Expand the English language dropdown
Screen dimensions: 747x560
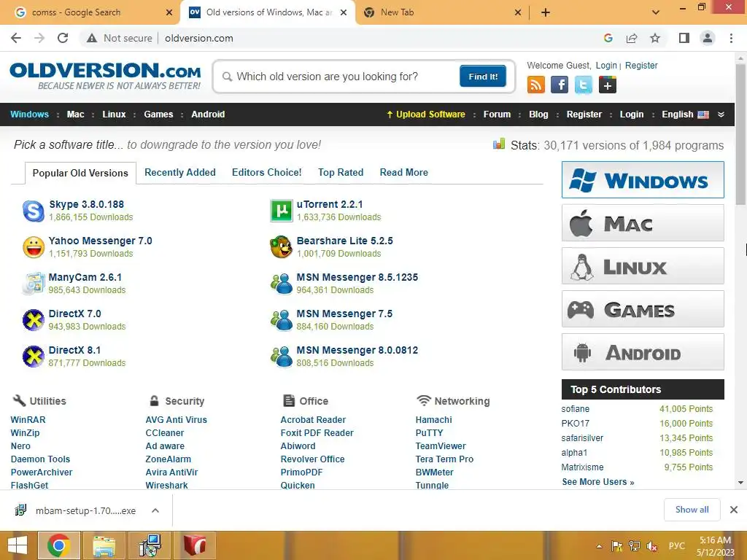point(721,114)
